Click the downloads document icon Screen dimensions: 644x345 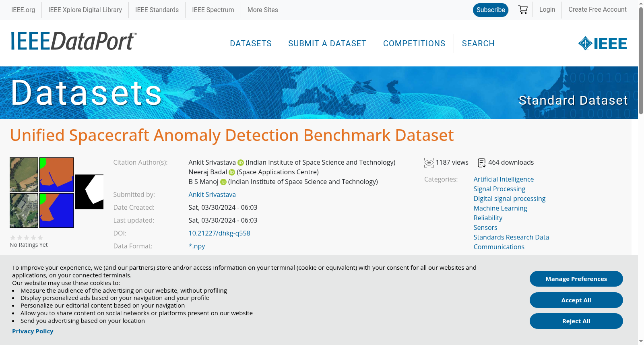pyautogui.click(x=481, y=163)
